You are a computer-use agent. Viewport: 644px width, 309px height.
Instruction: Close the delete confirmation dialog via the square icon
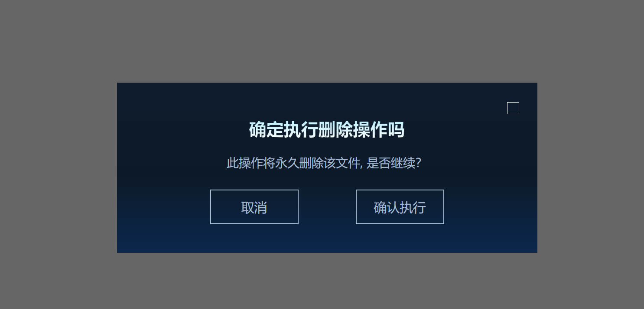tap(513, 108)
